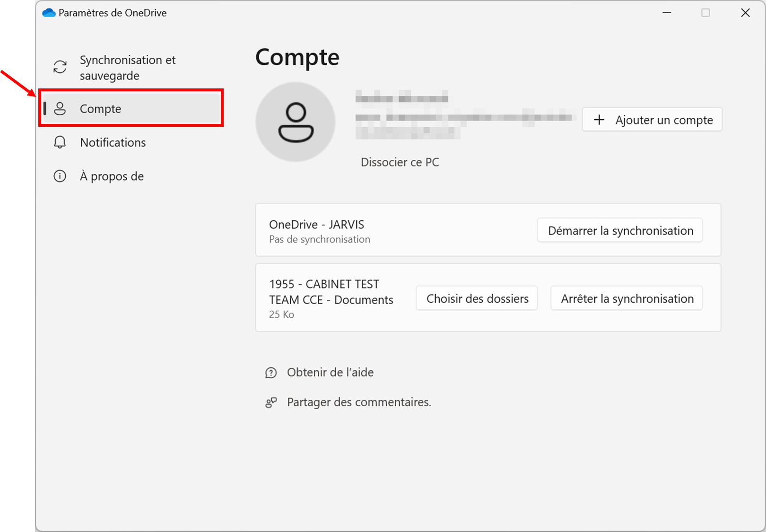Click the Dissocier ce PC link

click(x=400, y=162)
